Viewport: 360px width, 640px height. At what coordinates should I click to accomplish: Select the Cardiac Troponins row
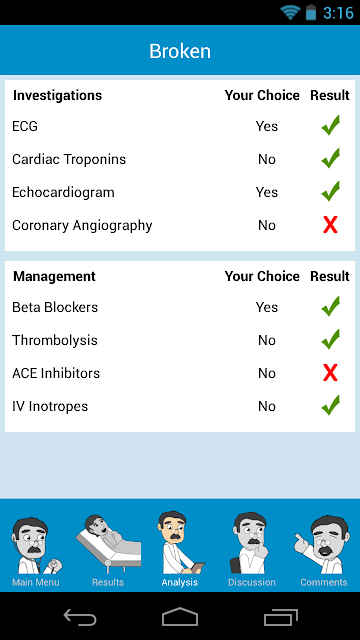(x=180, y=159)
